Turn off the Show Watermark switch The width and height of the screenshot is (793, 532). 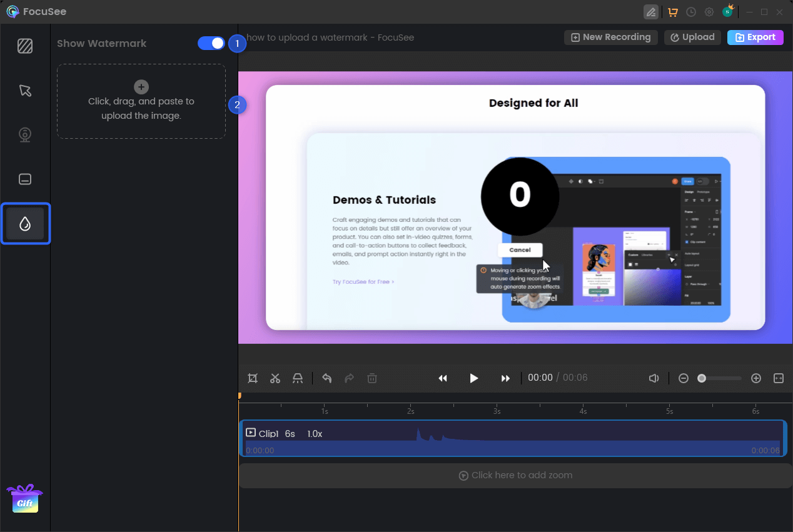point(211,43)
